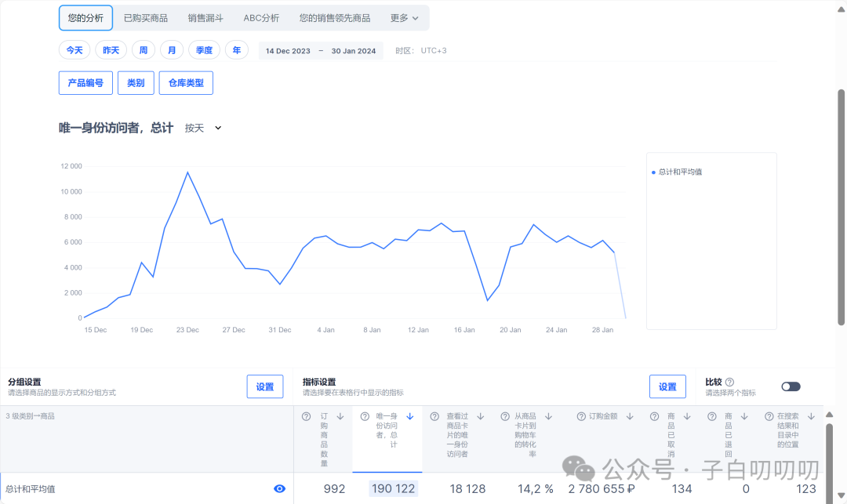Image resolution: width=847 pixels, height=504 pixels.
Task: Click the eye icon next to 总计和平均值
Action: click(279, 488)
